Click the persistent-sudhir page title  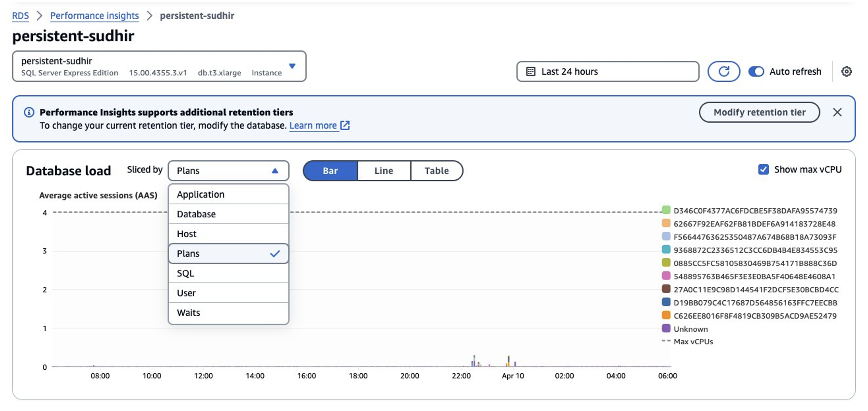73,36
